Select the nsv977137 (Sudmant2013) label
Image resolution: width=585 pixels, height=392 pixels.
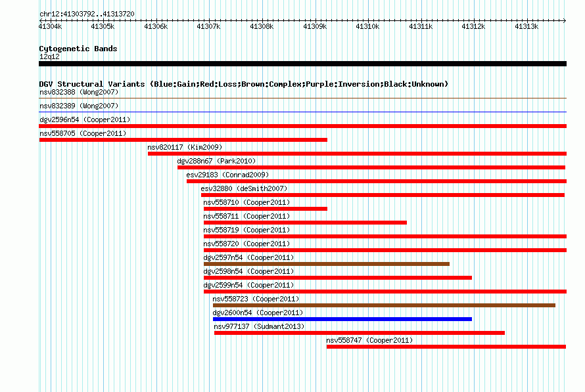click(259, 326)
